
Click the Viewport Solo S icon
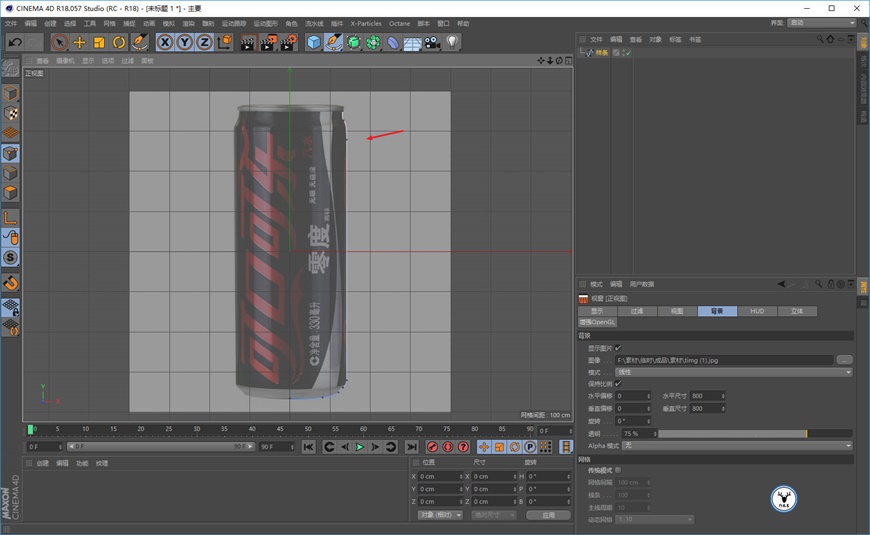11,258
